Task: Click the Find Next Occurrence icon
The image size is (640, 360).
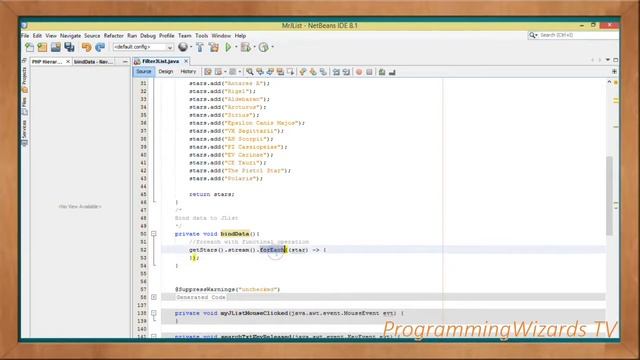Action: [270, 72]
